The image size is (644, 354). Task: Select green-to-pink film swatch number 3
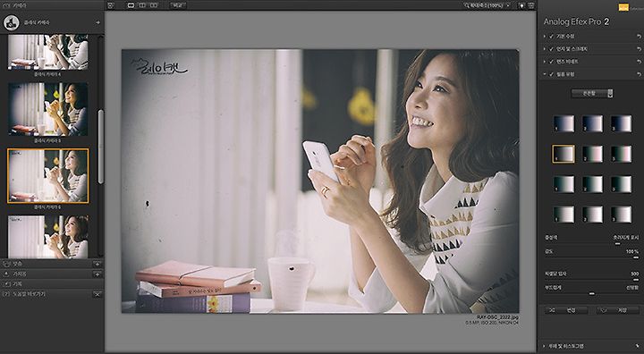[621, 154]
